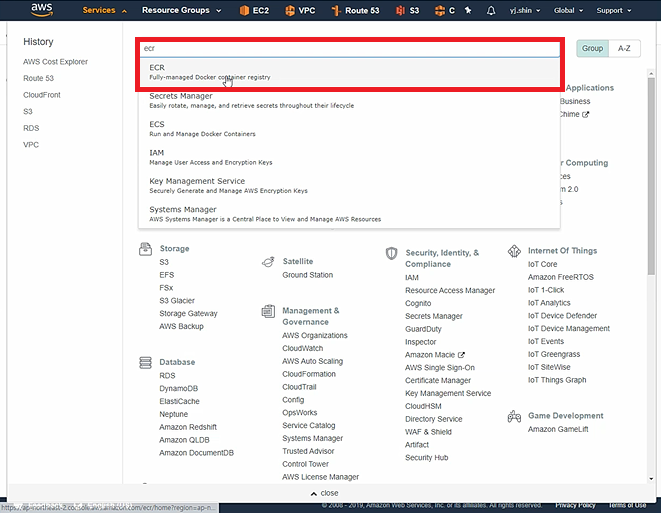This screenshot has height=513, width=661.
Task: Click the Management & Governance icon
Action: (x=268, y=312)
